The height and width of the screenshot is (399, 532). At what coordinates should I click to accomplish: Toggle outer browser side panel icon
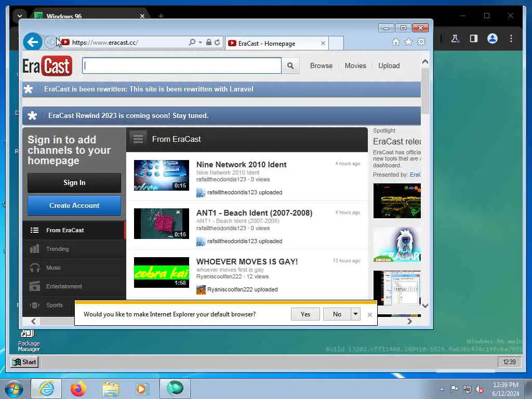click(x=474, y=38)
